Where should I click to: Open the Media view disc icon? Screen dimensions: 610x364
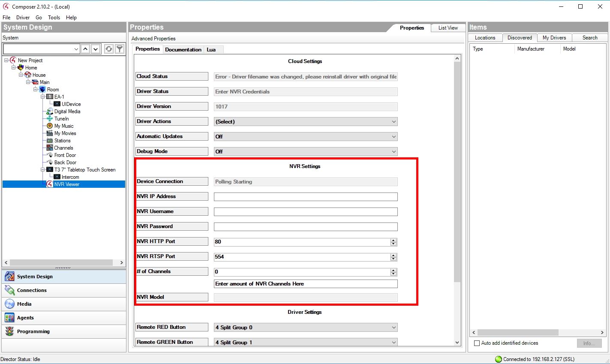[x=9, y=304]
